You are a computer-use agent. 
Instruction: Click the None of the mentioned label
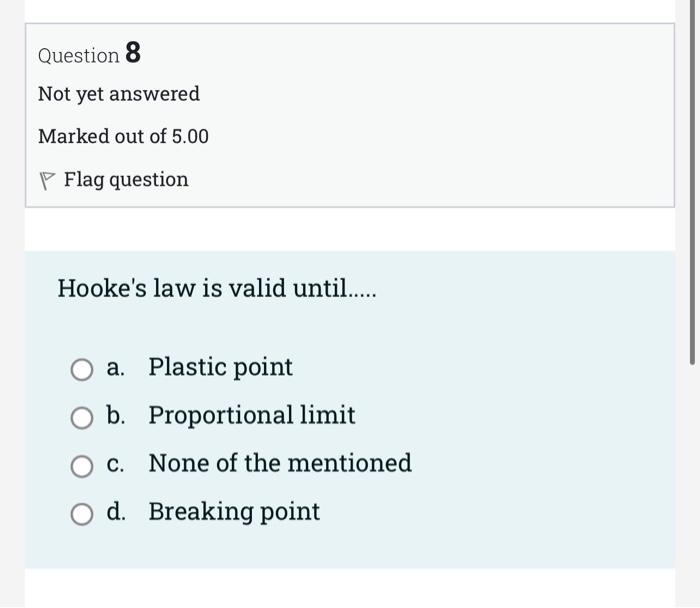[280, 463]
